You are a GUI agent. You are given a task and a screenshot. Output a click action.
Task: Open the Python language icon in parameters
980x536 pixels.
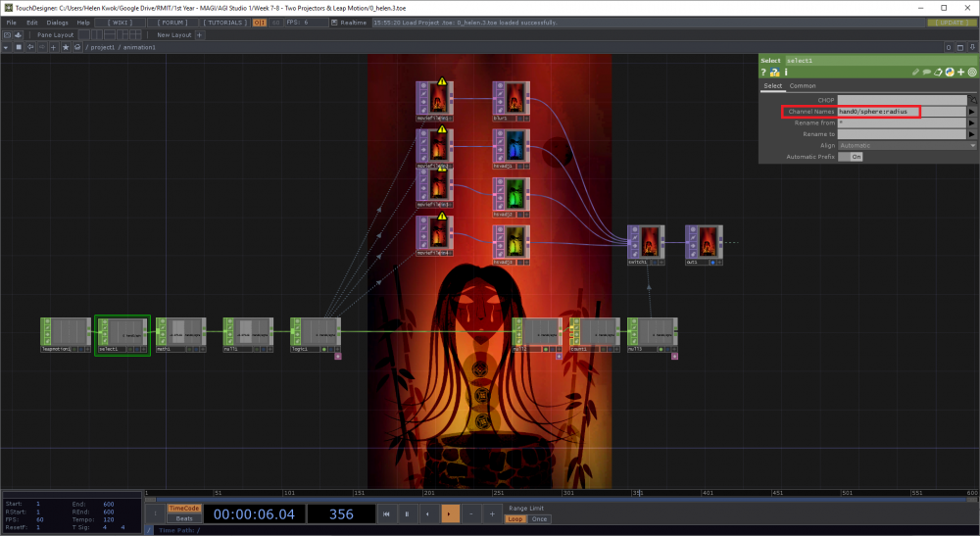pos(950,73)
